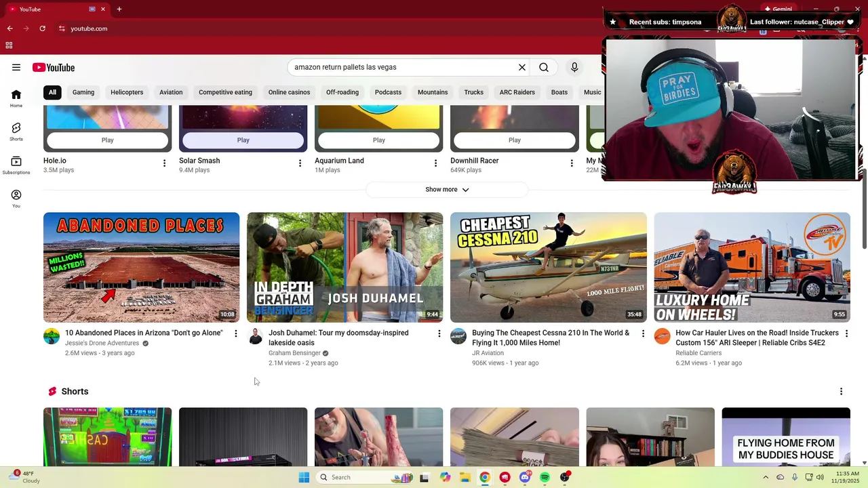Select the ARC Raiders filter chip
Image resolution: width=868 pixels, height=488 pixels.
click(517, 92)
